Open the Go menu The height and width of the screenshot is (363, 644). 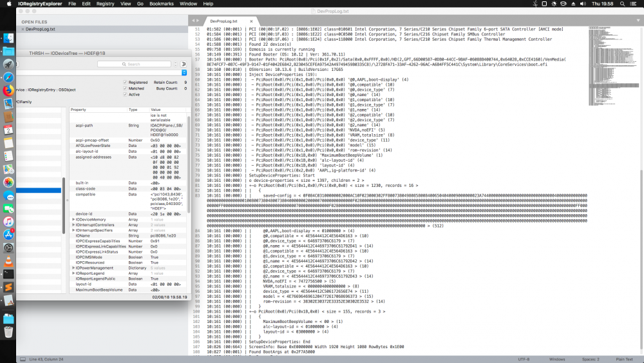tap(140, 4)
